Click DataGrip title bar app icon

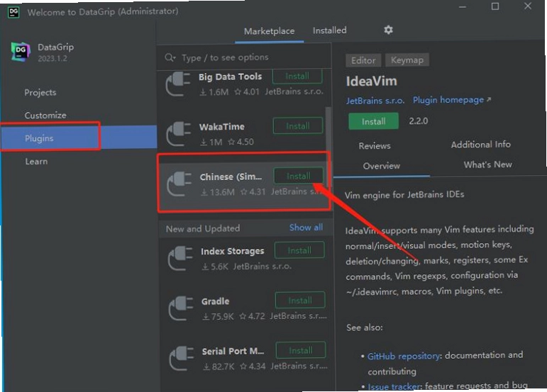click(x=13, y=12)
